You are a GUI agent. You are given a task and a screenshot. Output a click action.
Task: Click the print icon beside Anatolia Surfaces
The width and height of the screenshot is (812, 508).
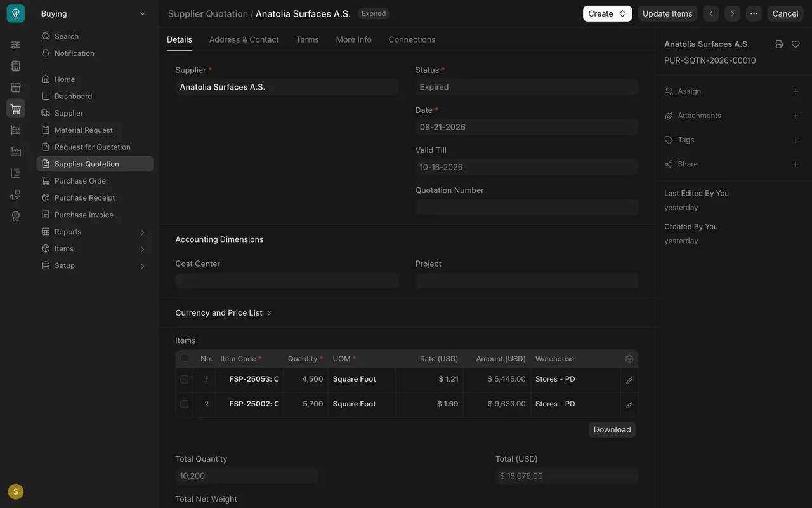778,44
